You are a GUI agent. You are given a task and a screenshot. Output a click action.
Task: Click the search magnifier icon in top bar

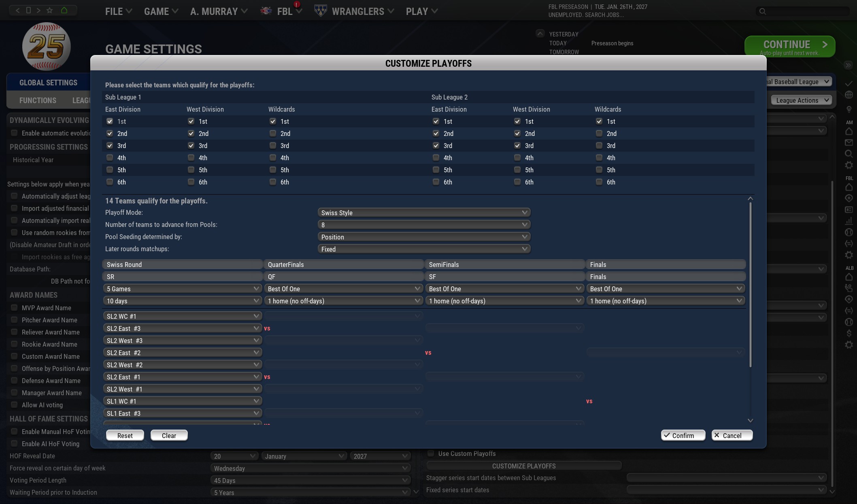pos(762,11)
